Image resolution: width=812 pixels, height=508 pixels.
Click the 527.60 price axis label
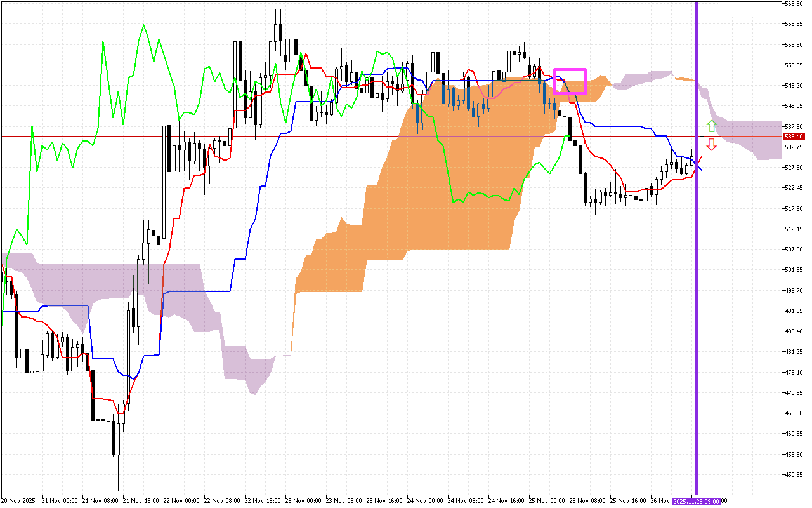coord(794,168)
